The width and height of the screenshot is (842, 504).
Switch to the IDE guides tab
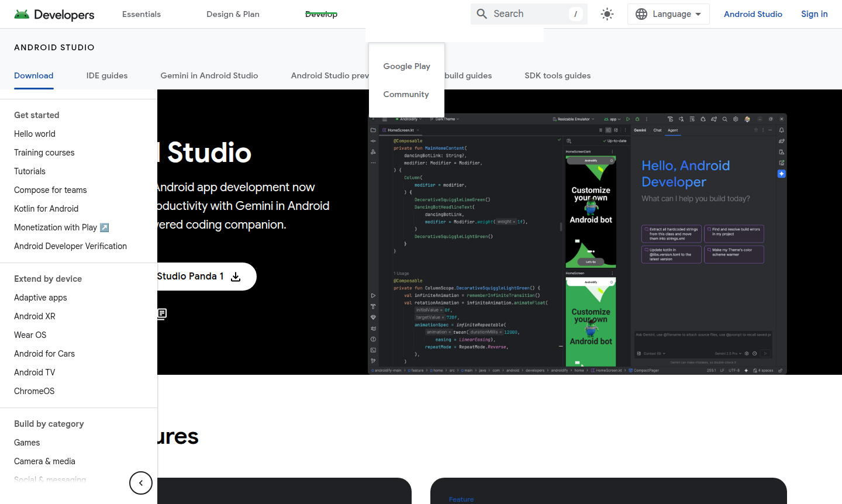[x=107, y=75]
